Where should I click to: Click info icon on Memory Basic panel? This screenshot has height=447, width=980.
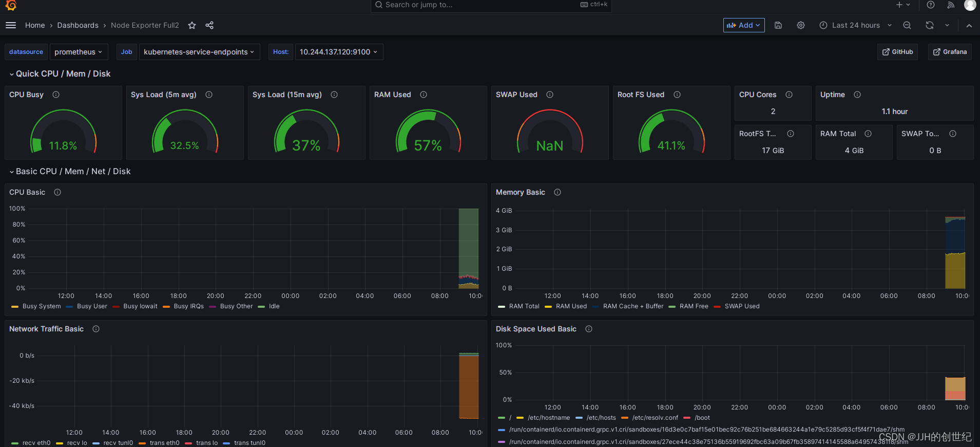click(558, 192)
